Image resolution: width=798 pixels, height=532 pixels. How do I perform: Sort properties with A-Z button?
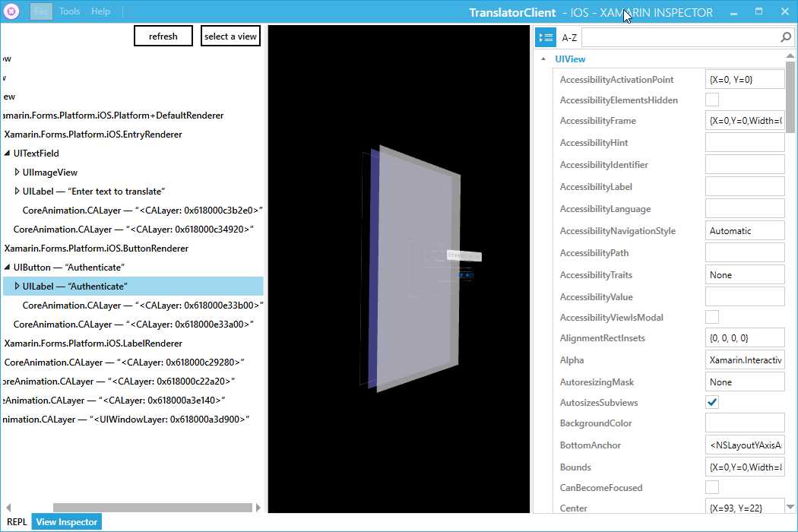[569, 38]
